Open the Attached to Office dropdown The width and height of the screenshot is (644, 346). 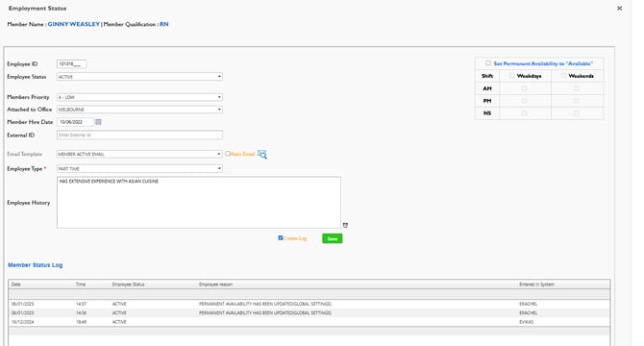139,110
